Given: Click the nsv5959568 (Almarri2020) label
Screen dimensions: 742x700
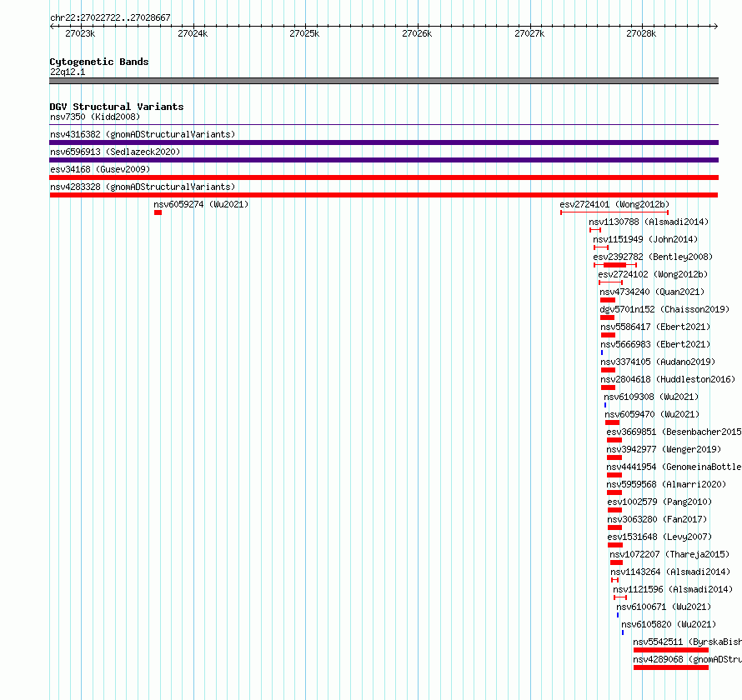Looking at the screenshot, I should (x=666, y=484).
